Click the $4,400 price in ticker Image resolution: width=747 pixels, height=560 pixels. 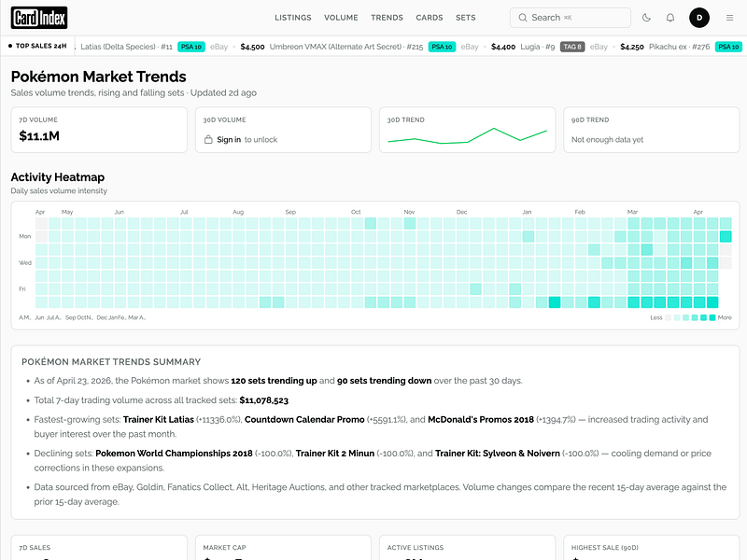(503, 47)
